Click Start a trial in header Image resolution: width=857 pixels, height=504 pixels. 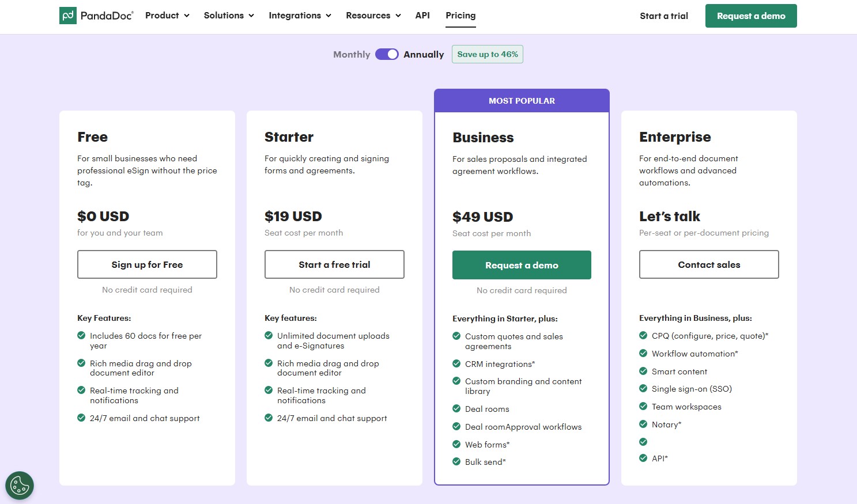(x=664, y=16)
